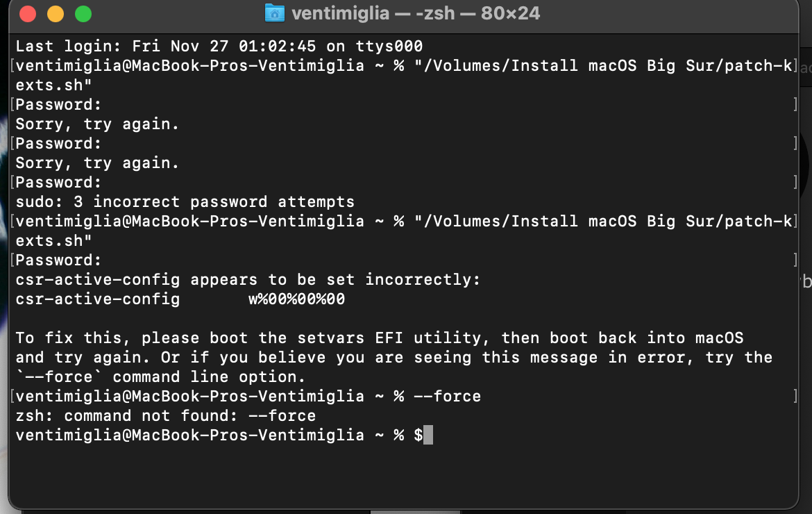Click the "sudo: 3 incorrect password attempts" line
Viewport: 812px width, 514px height.
coord(185,202)
